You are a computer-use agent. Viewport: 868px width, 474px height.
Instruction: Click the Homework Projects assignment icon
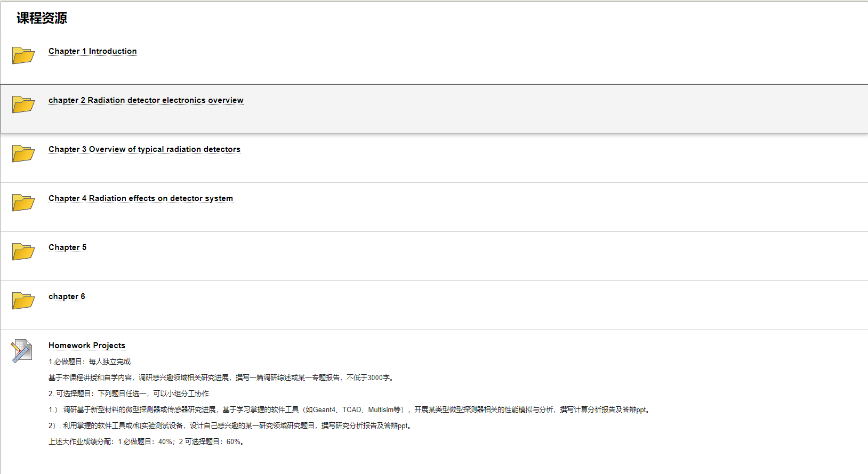(x=22, y=351)
